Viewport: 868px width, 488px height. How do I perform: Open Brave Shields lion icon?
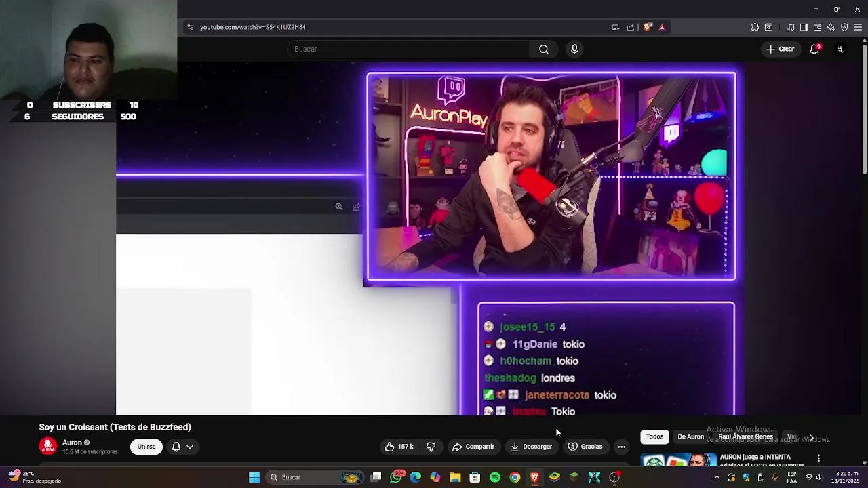tap(648, 27)
